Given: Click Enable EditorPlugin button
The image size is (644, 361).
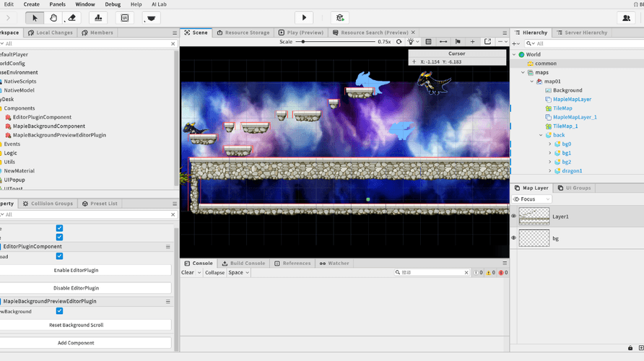Looking at the screenshot, I should [x=76, y=270].
